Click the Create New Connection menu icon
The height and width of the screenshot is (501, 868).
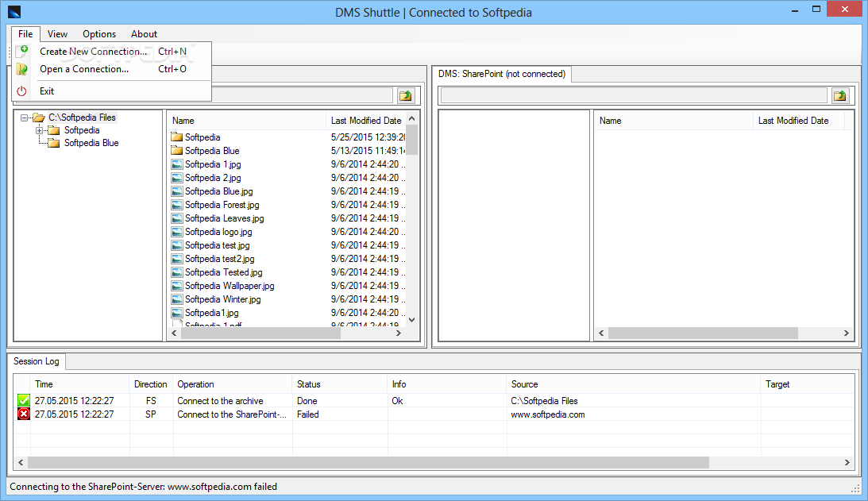[x=22, y=51]
